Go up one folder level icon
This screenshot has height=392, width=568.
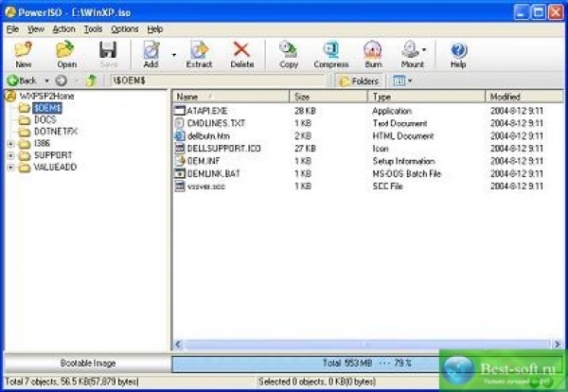(x=91, y=80)
